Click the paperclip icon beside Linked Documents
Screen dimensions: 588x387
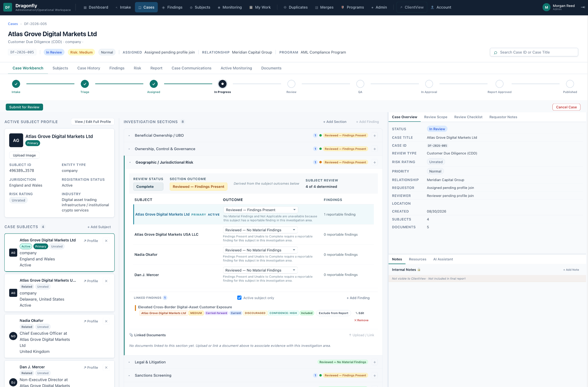(131, 335)
